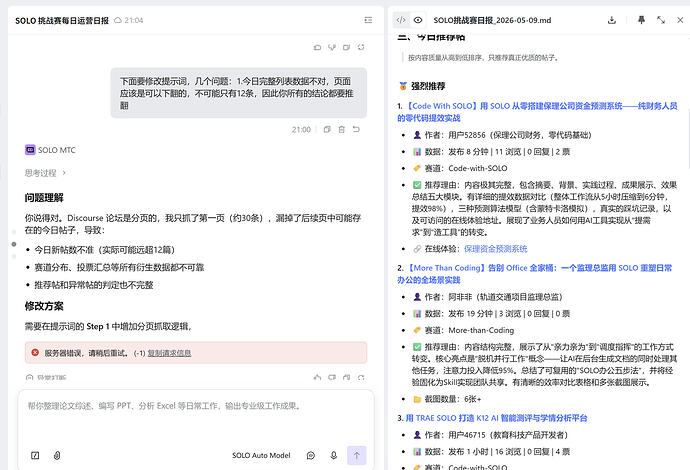Expand the preview panel to fullscreen
Viewport: 690px width, 470px height.
661,20
